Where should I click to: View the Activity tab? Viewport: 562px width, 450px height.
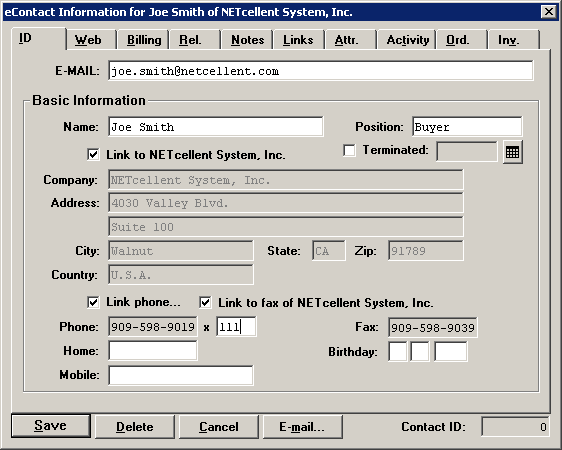tap(406, 40)
